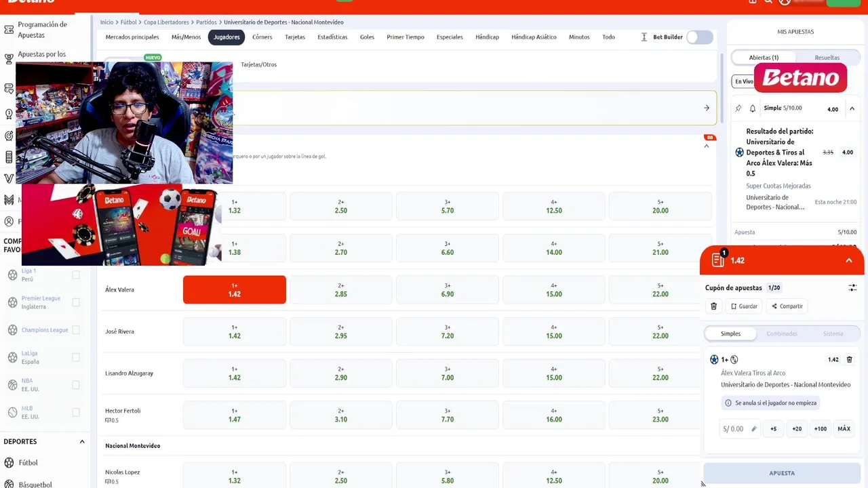Select the Abiertas (1) bets tab
The width and height of the screenshot is (868, 488).
click(x=764, y=58)
